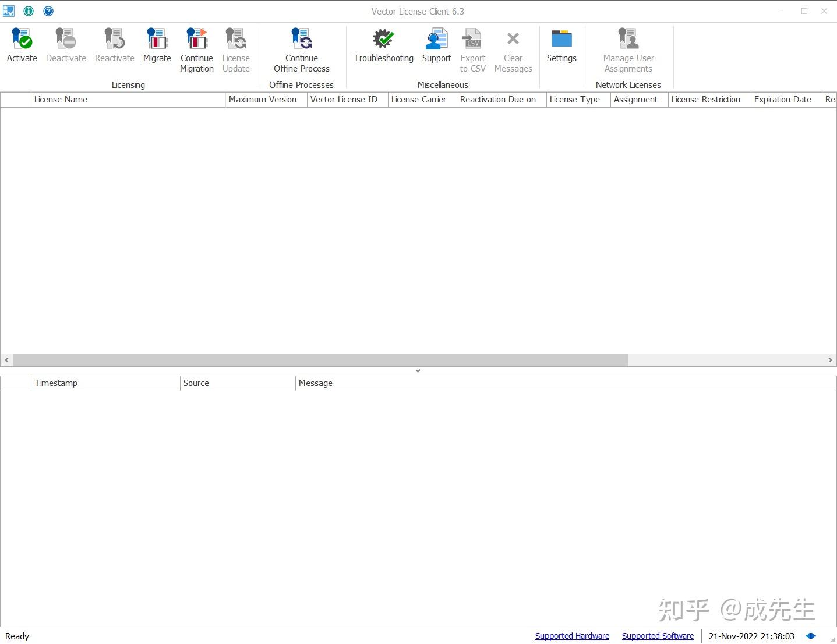
Task: Click the Network Licenses group label
Action: [628, 85]
